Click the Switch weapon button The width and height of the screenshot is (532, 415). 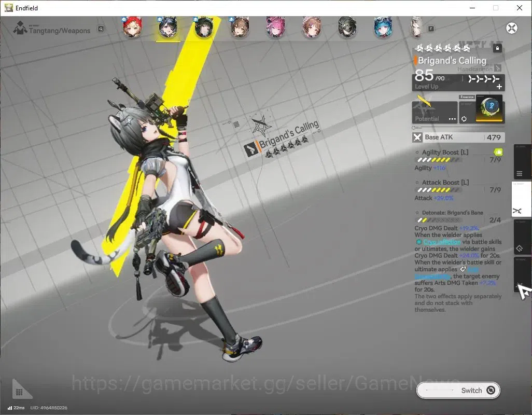458,390
